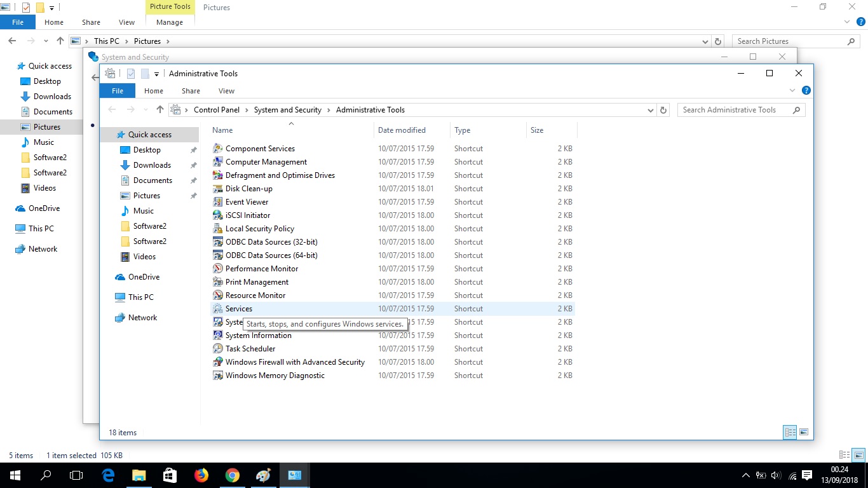Select the Resource Monitor icon
Image resolution: width=868 pixels, height=488 pixels.
click(x=218, y=295)
